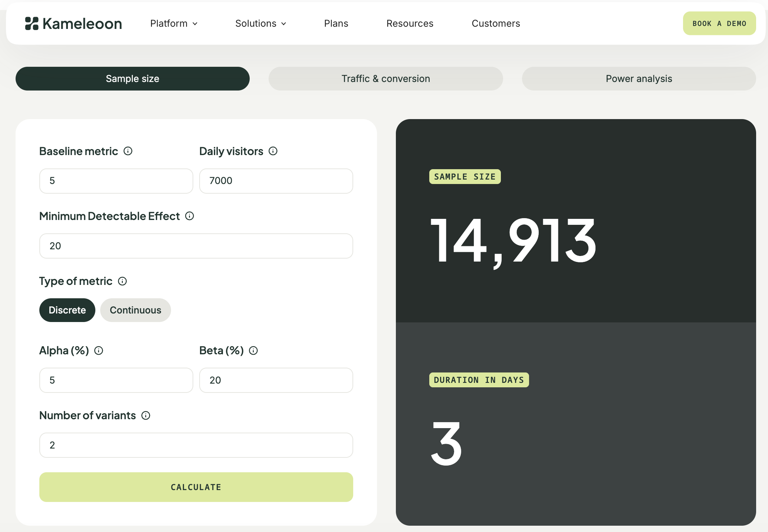Click the duration result value 3
This screenshot has width=768, height=532.
click(446, 443)
